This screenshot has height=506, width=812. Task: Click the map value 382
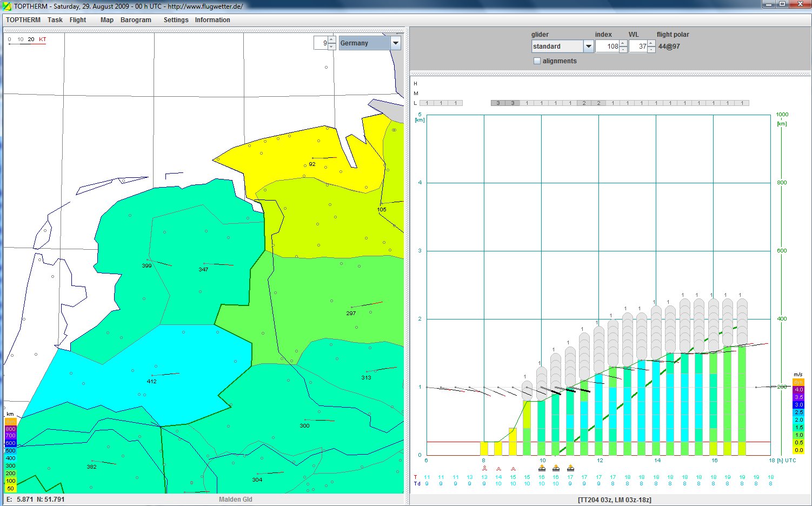pos(91,467)
